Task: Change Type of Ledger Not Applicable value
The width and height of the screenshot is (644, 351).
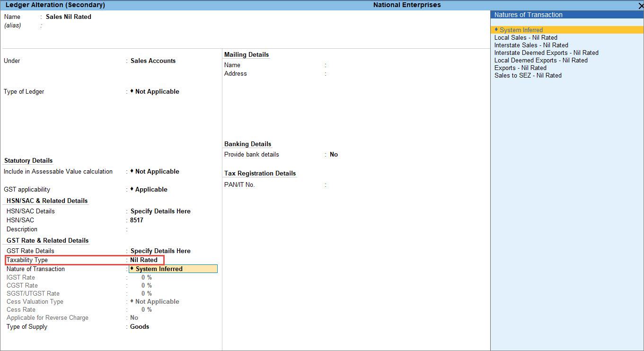Action: click(155, 91)
